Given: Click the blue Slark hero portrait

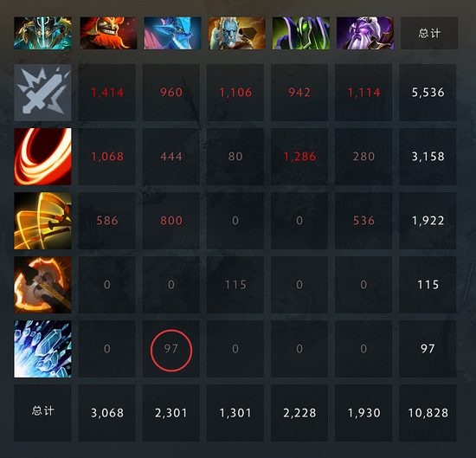Looking at the screenshot, I should (x=172, y=33).
